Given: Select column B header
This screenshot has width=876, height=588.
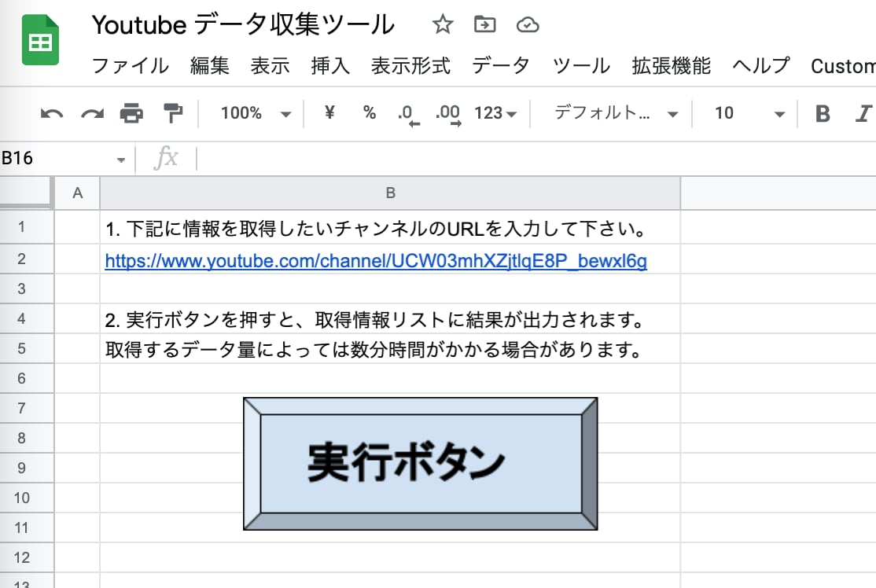Looking at the screenshot, I should point(390,193).
